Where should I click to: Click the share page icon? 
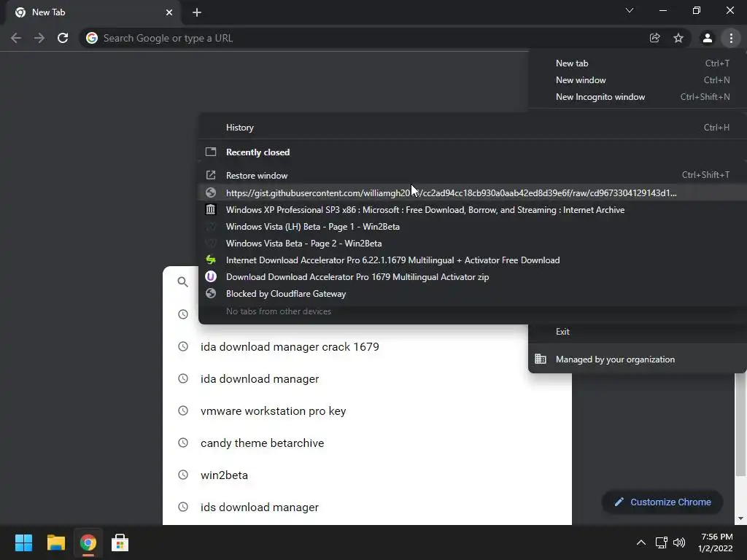click(654, 38)
